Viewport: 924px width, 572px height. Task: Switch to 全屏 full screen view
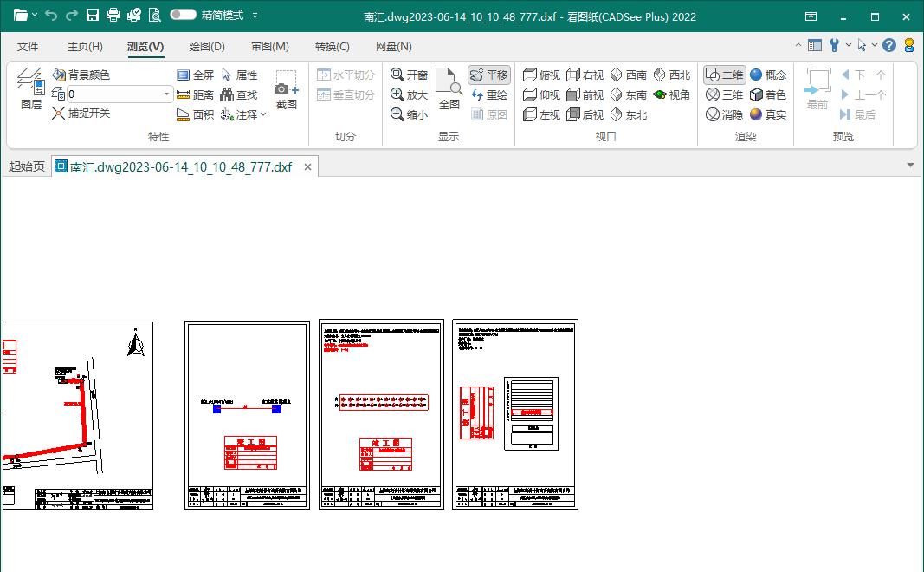click(x=195, y=75)
